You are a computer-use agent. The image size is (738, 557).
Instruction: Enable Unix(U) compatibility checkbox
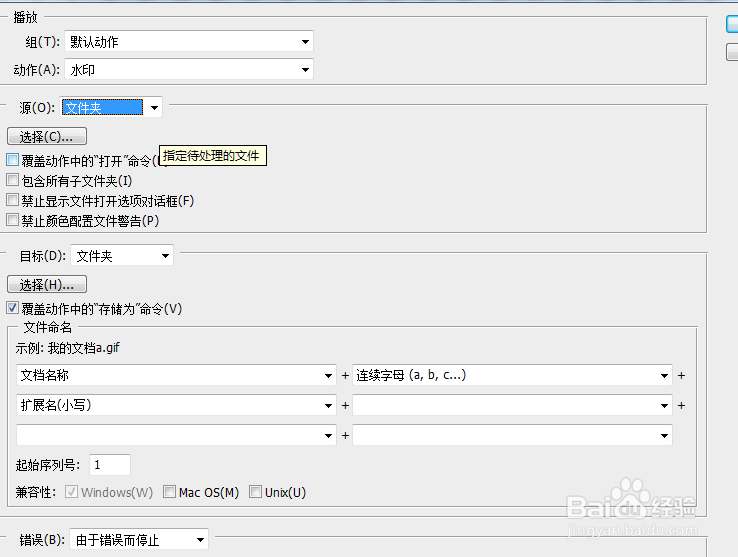click(255, 492)
